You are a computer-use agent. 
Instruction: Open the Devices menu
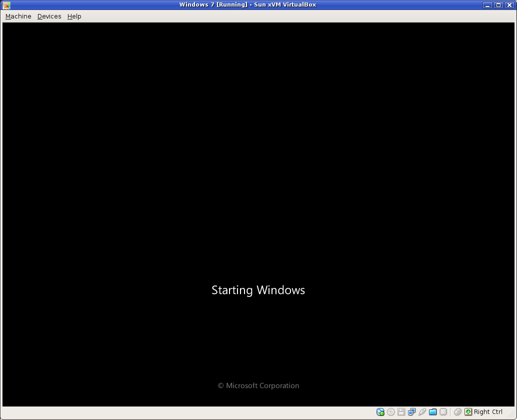coord(48,16)
